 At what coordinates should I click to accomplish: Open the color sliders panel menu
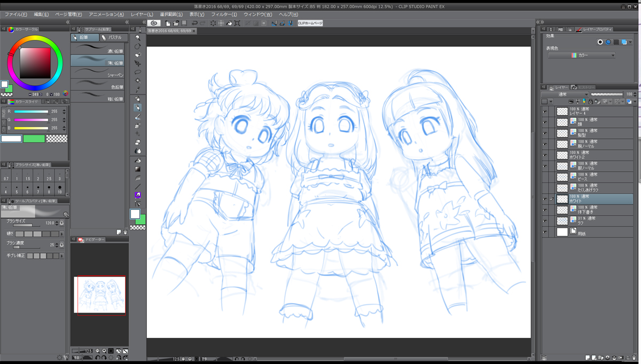point(4,101)
